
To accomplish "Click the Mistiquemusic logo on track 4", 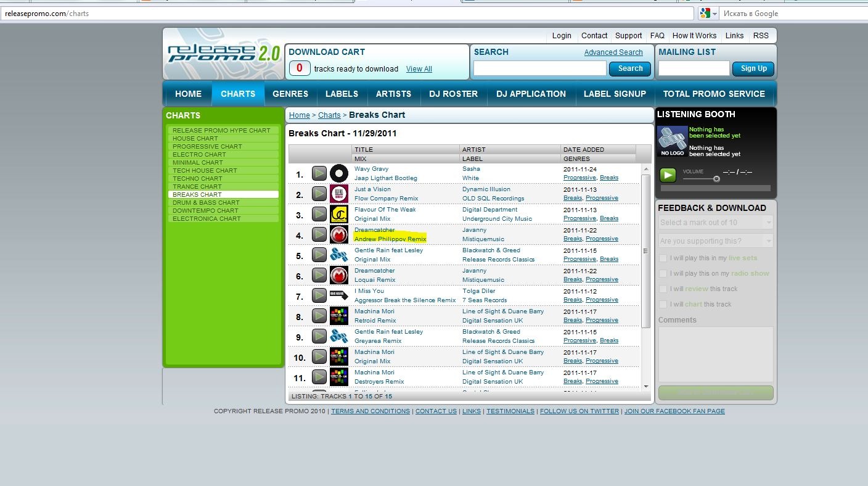I will click(x=339, y=234).
